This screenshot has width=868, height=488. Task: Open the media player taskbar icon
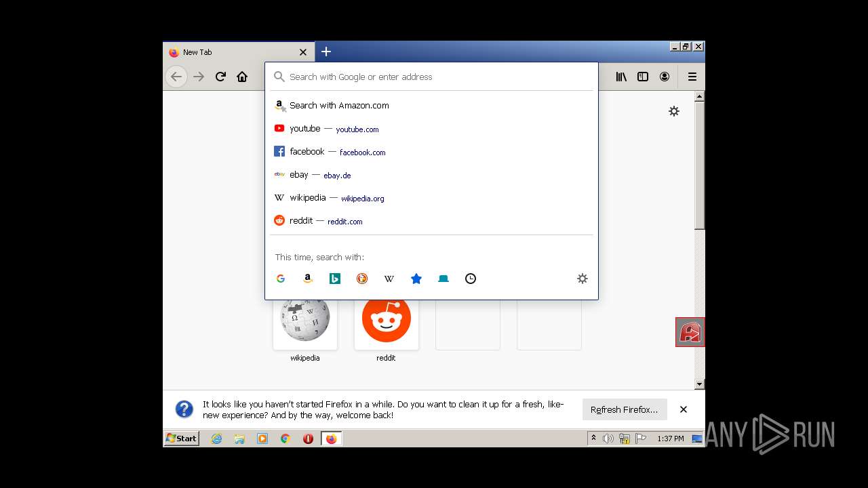coord(262,439)
